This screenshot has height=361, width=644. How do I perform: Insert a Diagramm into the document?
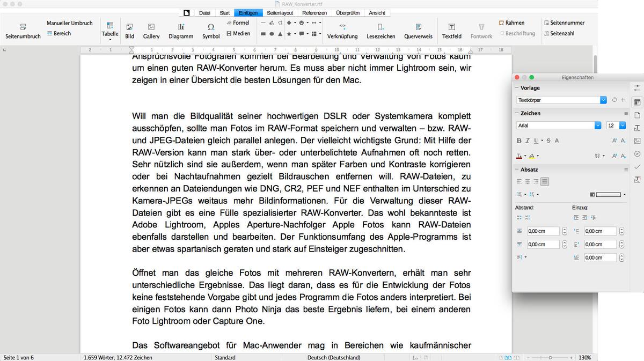pos(180,30)
